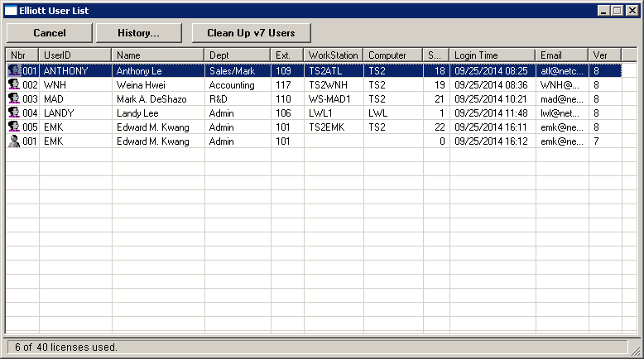The image size is (644, 359).
Task: Select the user icon in MAD row
Action: pos(13,98)
